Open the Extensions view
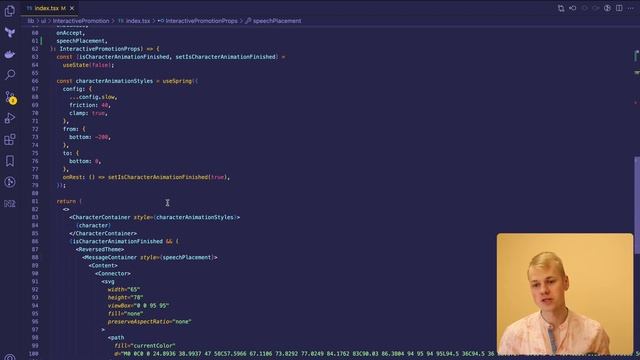 point(10,139)
